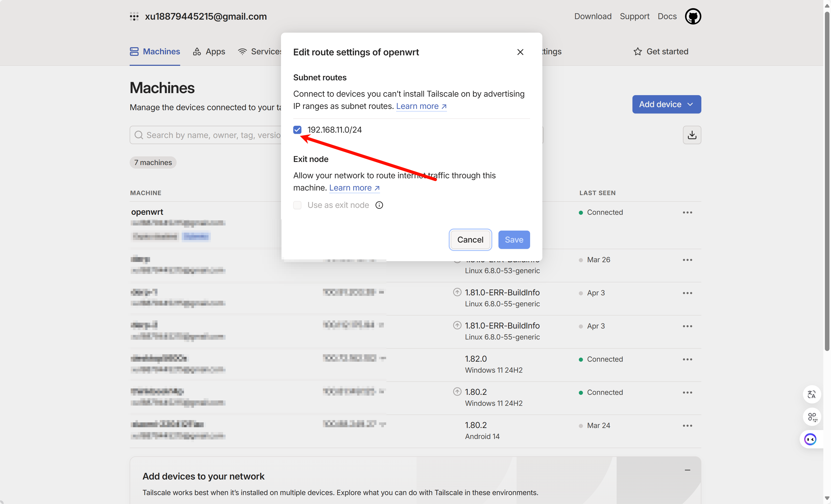Click update-available icon beside first 1.81.0-ERR-BuildInfo
831x504 pixels.
tap(457, 292)
